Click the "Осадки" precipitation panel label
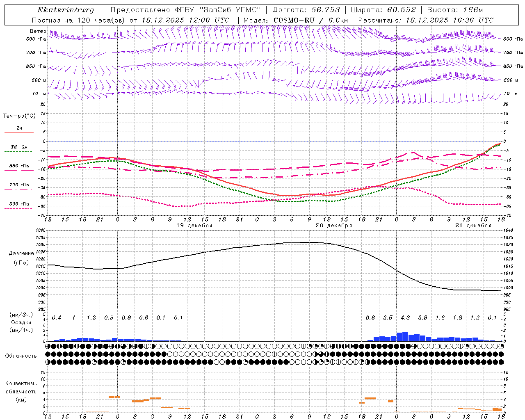 (x=21, y=322)
